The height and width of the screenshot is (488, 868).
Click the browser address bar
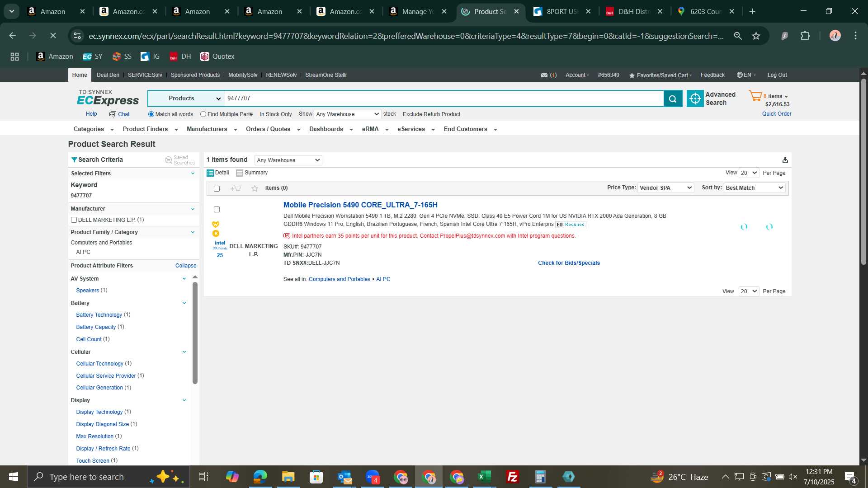(x=406, y=36)
